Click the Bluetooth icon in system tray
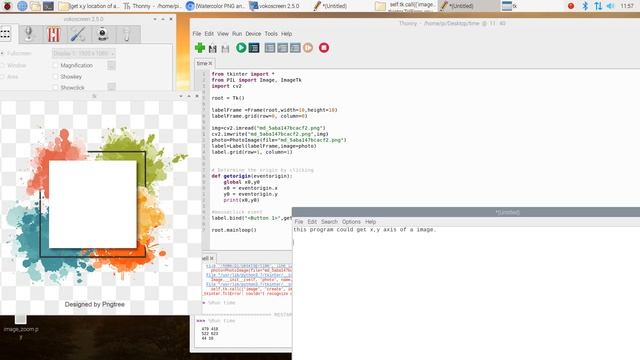Image resolution: width=640 pixels, height=360 pixels. 585,6
